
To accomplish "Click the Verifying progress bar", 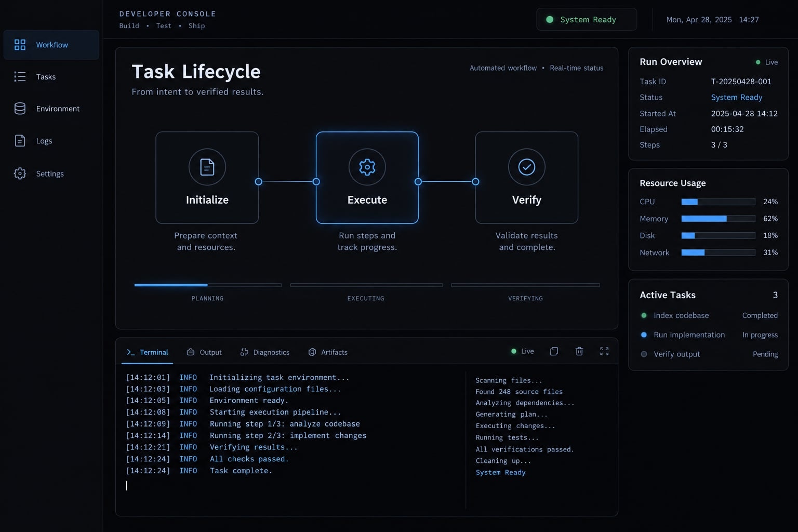I will [x=525, y=285].
